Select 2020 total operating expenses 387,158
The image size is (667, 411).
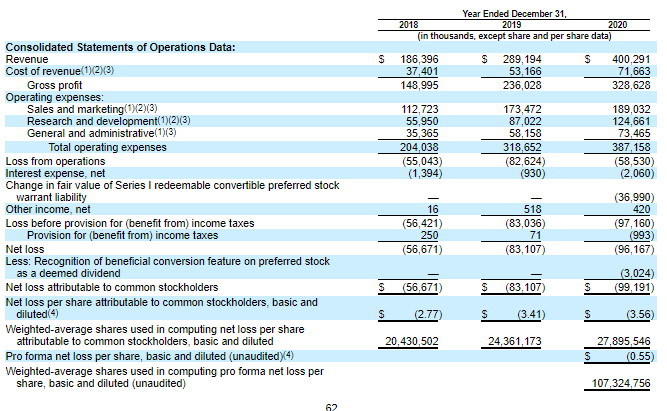[x=631, y=147]
